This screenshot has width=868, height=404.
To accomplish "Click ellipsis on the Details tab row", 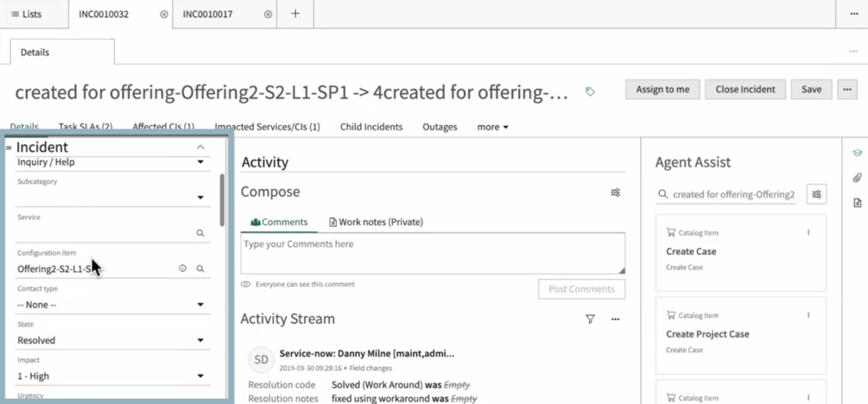I will [853, 52].
